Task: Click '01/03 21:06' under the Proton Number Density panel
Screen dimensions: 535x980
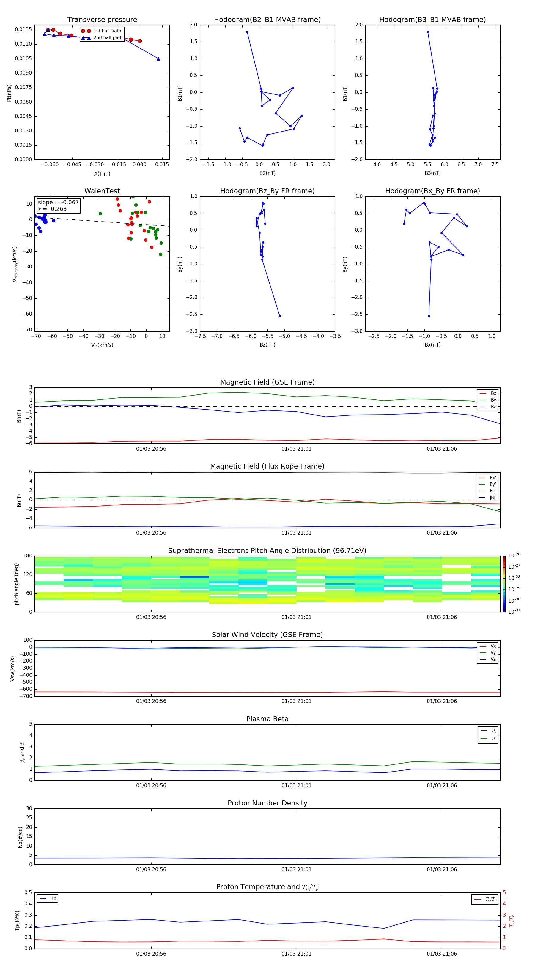Action: tap(442, 870)
